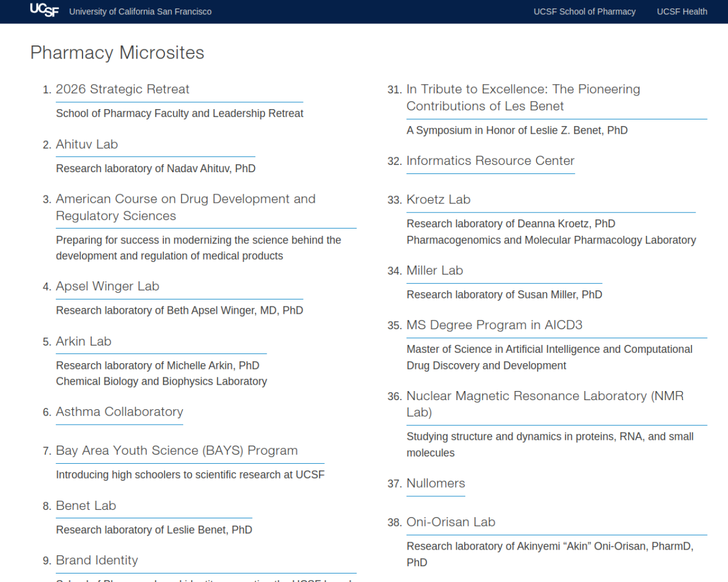Viewport: 728px width, 582px height.
Task: Click the Pharmacy Microsites page heading
Action: pyautogui.click(x=117, y=53)
